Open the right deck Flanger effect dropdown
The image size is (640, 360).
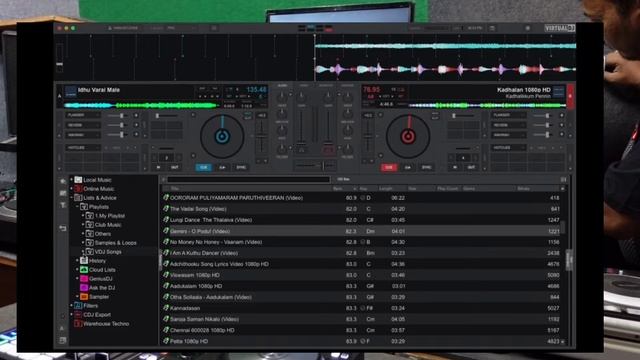[x=508, y=116]
